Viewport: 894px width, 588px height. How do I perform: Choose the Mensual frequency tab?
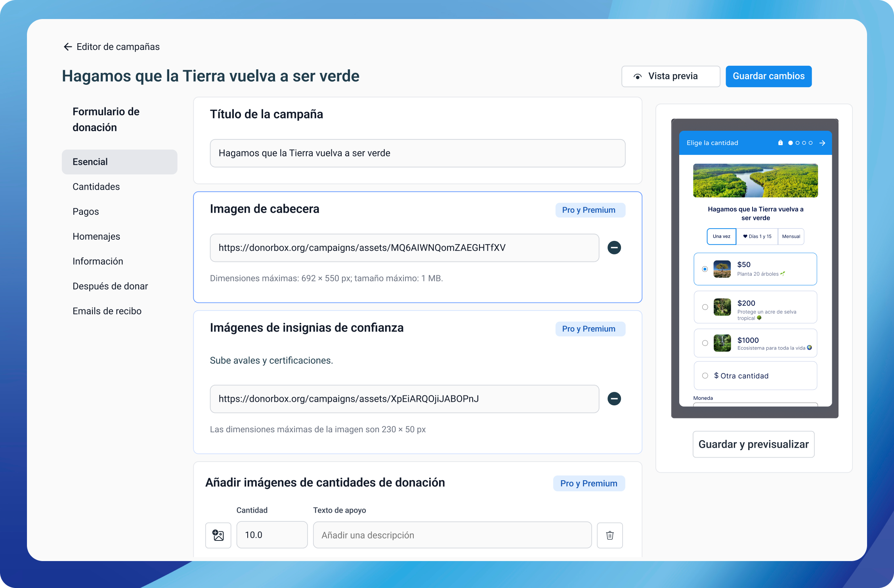(x=791, y=237)
